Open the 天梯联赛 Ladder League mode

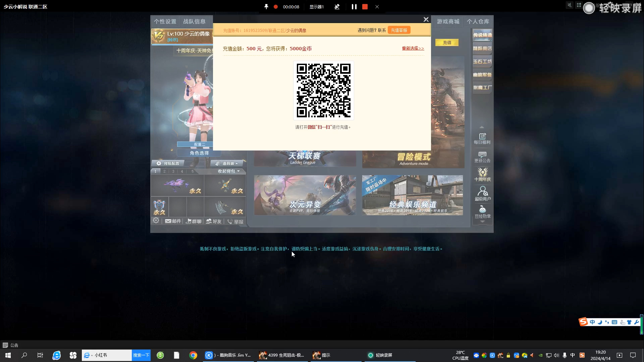pyautogui.click(x=305, y=159)
